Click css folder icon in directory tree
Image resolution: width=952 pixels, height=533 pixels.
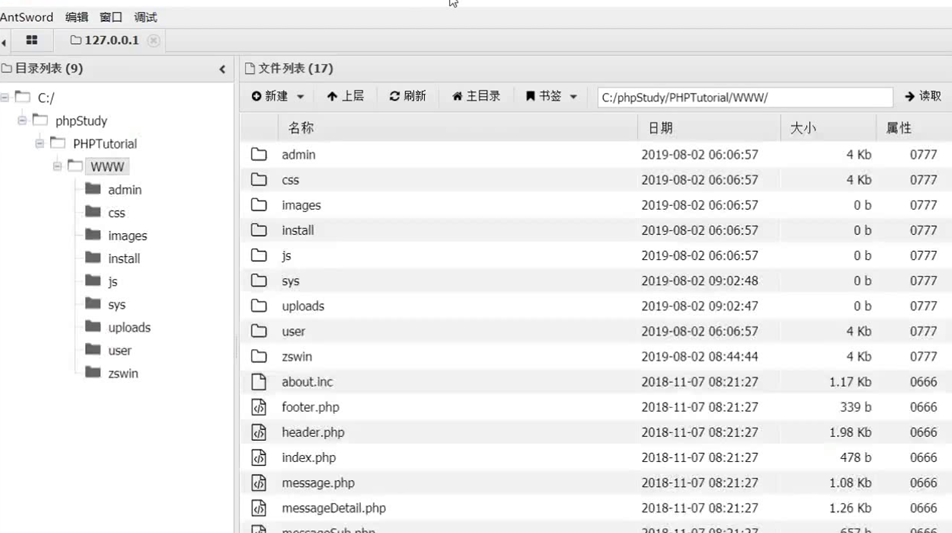click(93, 212)
